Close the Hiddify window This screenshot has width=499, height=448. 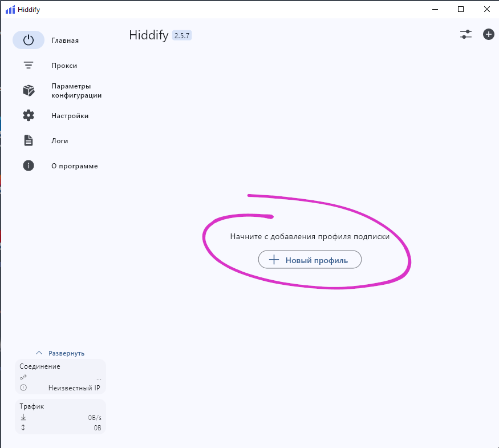pyautogui.click(x=486, y=9)
